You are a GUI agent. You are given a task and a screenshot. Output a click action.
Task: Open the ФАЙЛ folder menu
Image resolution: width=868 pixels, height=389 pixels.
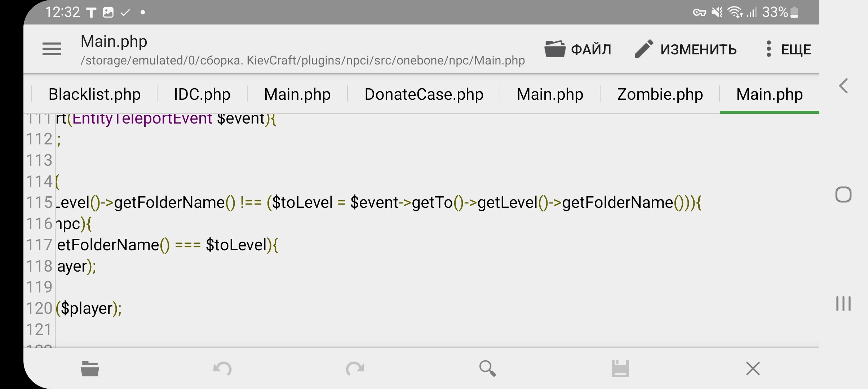pos(578,49)
